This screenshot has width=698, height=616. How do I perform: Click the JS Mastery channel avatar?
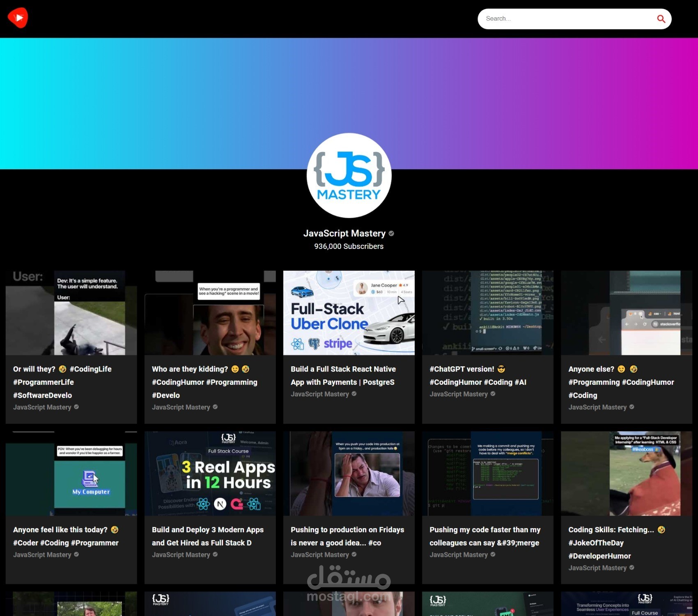click(349, 175)
